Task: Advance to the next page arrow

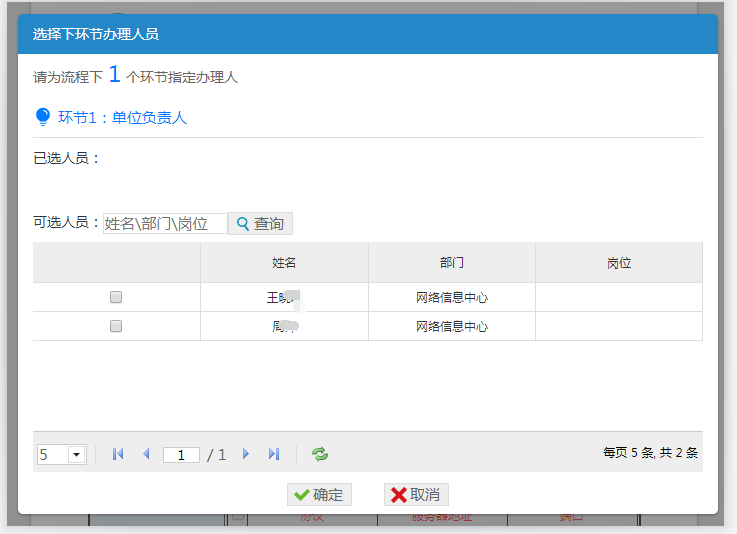Action: 246,454
